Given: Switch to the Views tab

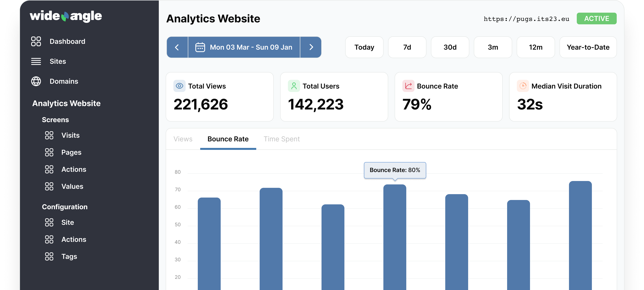Looking at the screenshot, I should (183, 139).
